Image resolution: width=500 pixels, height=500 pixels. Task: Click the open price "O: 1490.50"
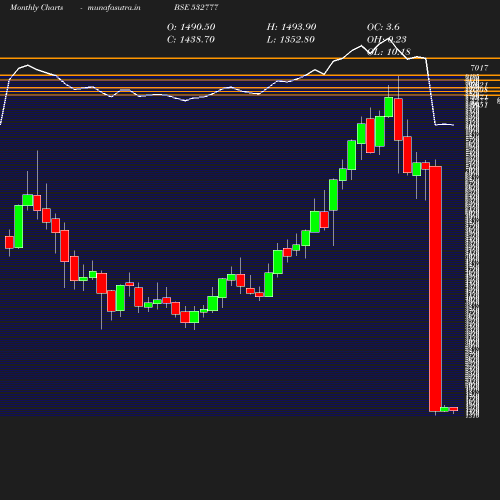tap(191, 27)
